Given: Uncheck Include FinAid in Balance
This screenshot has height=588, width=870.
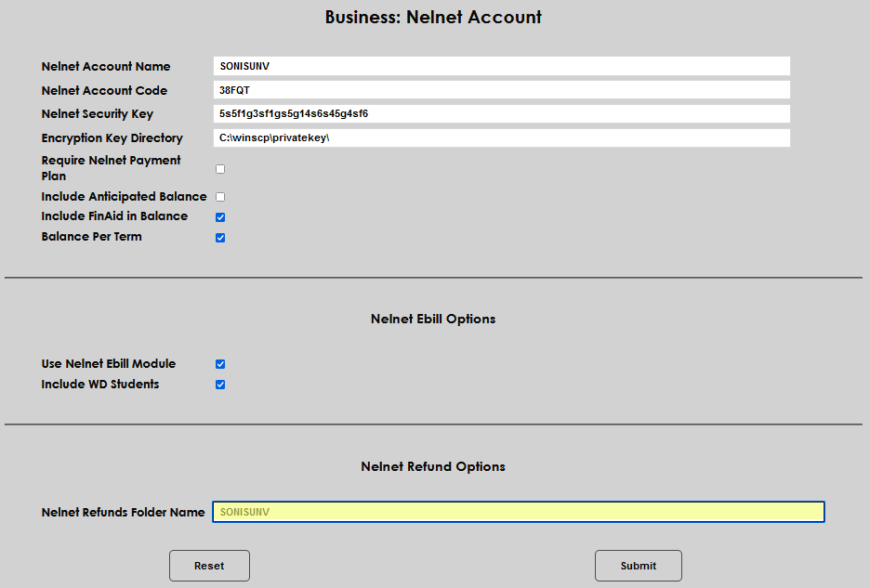Looking at the screenshot, I should 219,216.
